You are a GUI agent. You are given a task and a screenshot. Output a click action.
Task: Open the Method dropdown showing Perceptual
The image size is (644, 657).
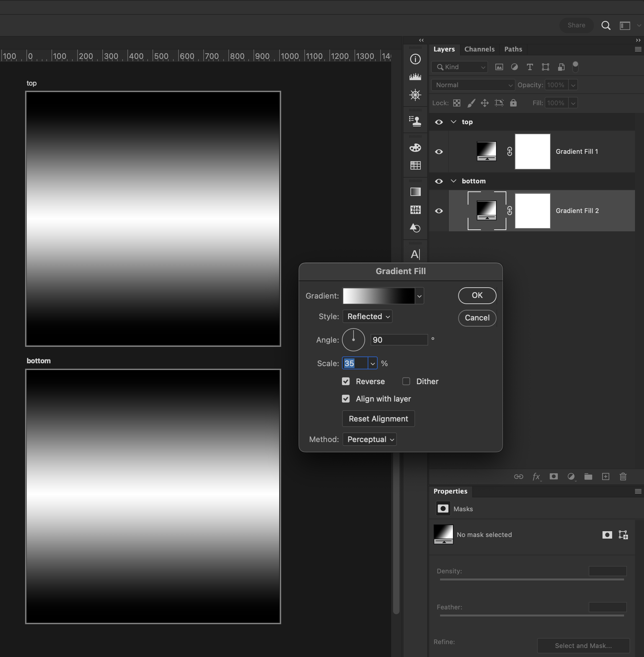(x=369, y=439)
